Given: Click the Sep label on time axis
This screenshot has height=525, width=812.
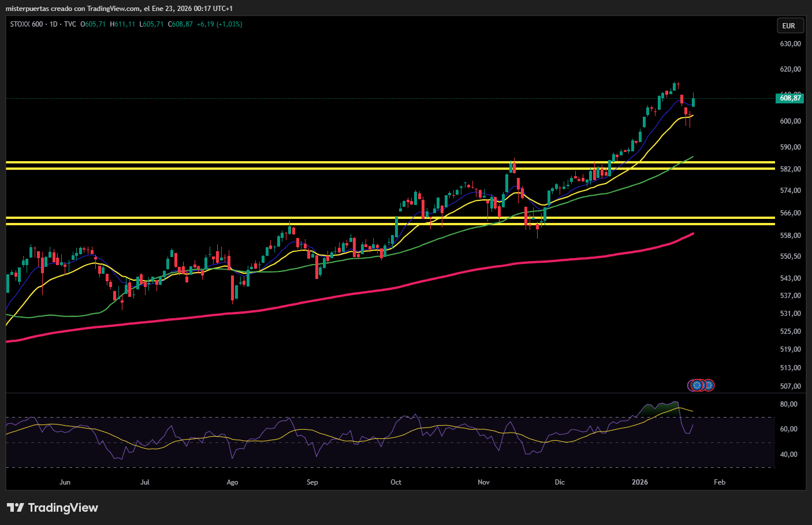Looking at the screenshot, I should tap(312, 482).
